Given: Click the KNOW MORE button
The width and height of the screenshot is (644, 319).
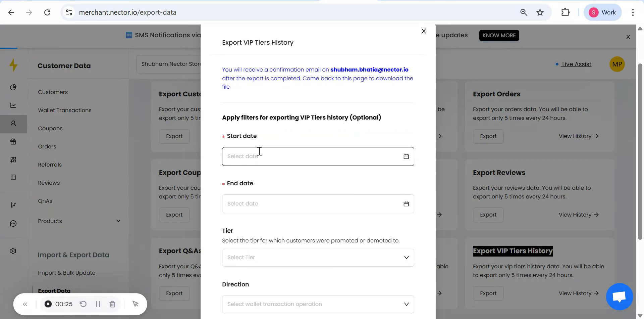Looking at the screenshot, I should pyautogui.click(x=499, y=35).
